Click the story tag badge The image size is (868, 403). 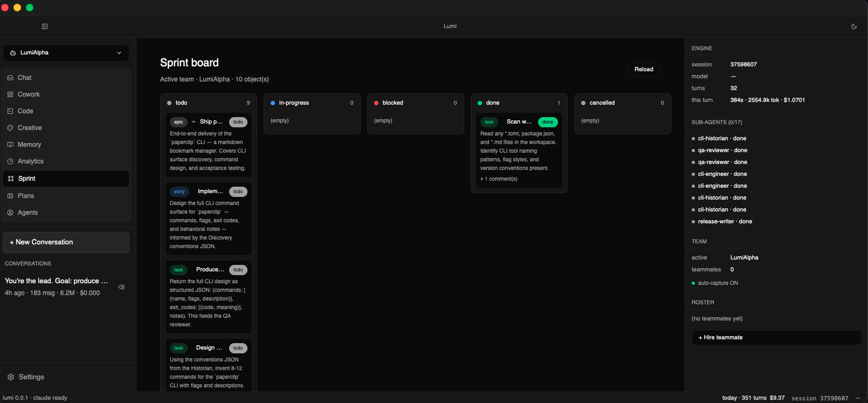pyautogui.click(x=180, y=192)
